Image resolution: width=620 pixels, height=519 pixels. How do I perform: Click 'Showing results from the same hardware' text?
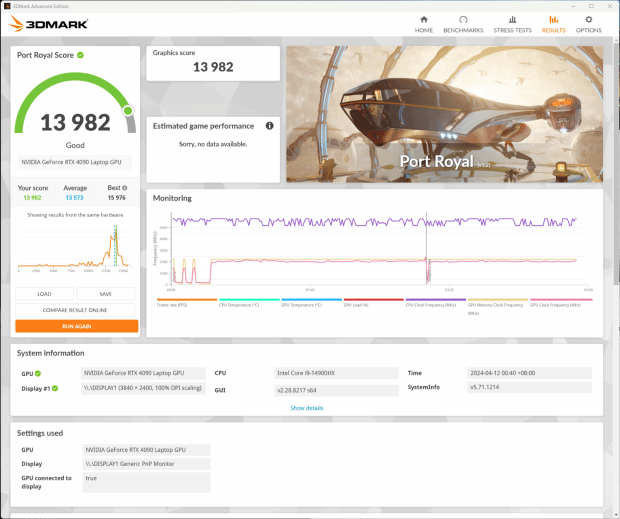point(75,215)
